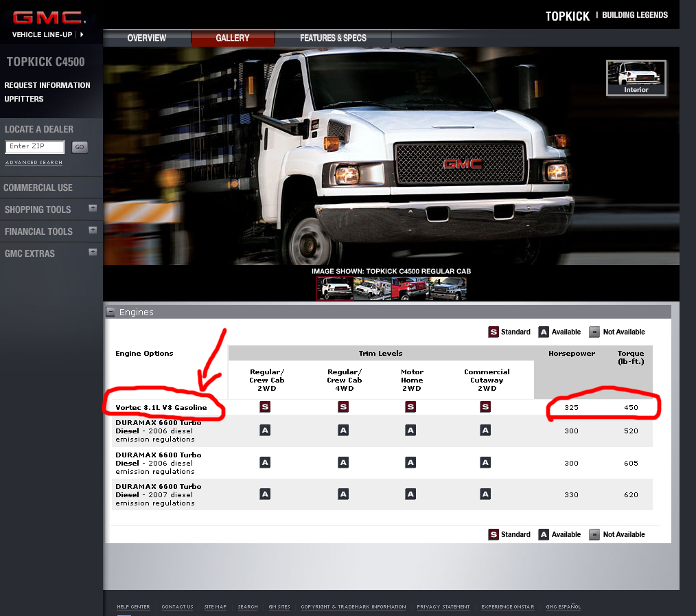The image size is (696, 616).
Task: Switch to the Overview tab
Action: tap(146, 38)
